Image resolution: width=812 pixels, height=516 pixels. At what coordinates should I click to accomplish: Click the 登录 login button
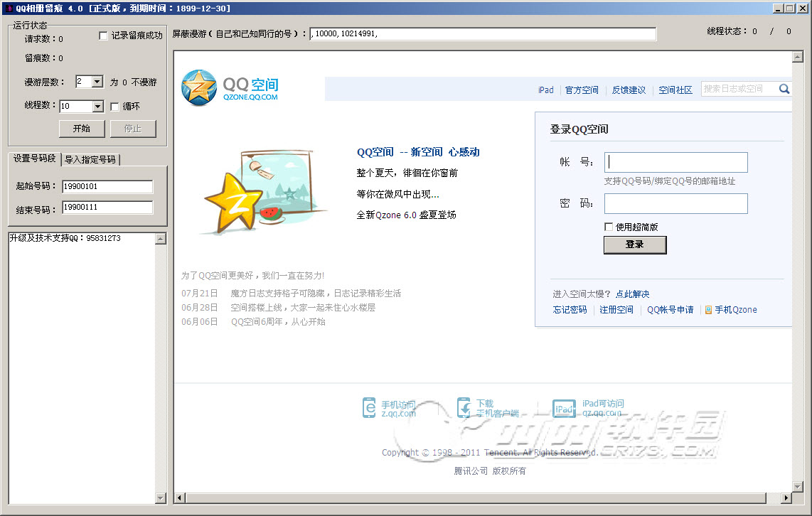point(635,244)
